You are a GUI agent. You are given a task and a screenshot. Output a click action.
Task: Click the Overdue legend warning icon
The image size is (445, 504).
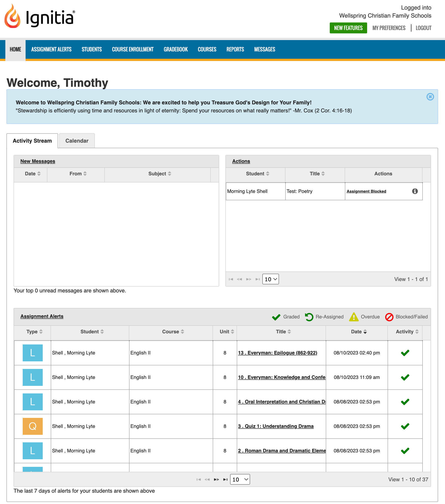(354, 317)
